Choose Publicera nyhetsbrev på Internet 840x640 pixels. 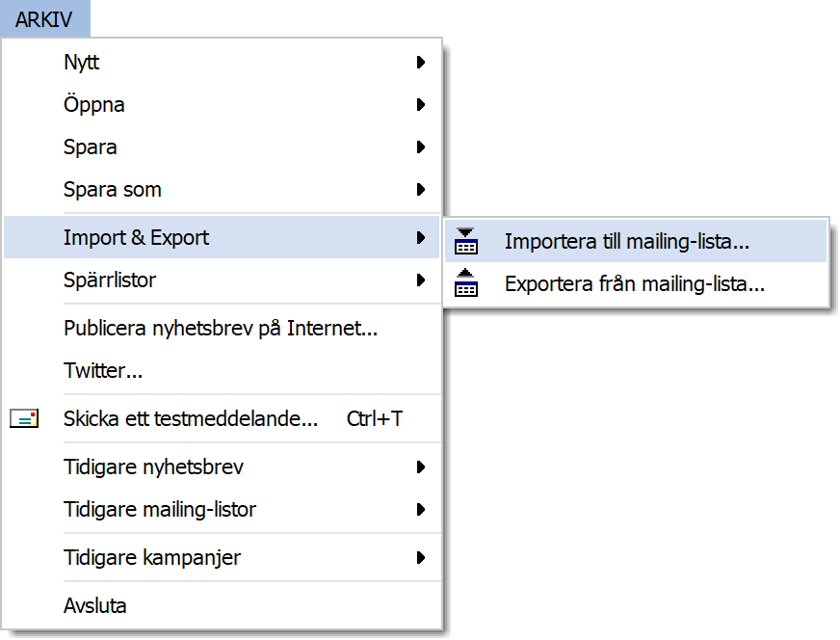click(222, 328)
